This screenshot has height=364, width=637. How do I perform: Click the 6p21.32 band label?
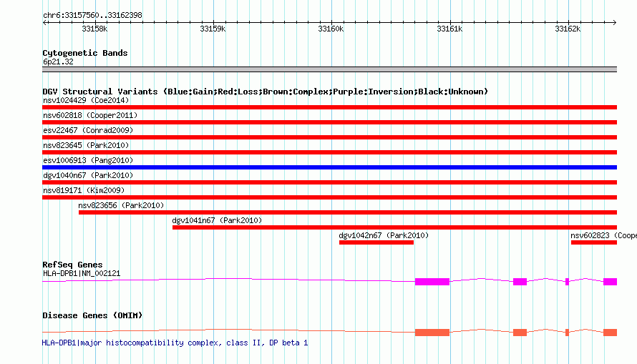click(x=58, y=62)
